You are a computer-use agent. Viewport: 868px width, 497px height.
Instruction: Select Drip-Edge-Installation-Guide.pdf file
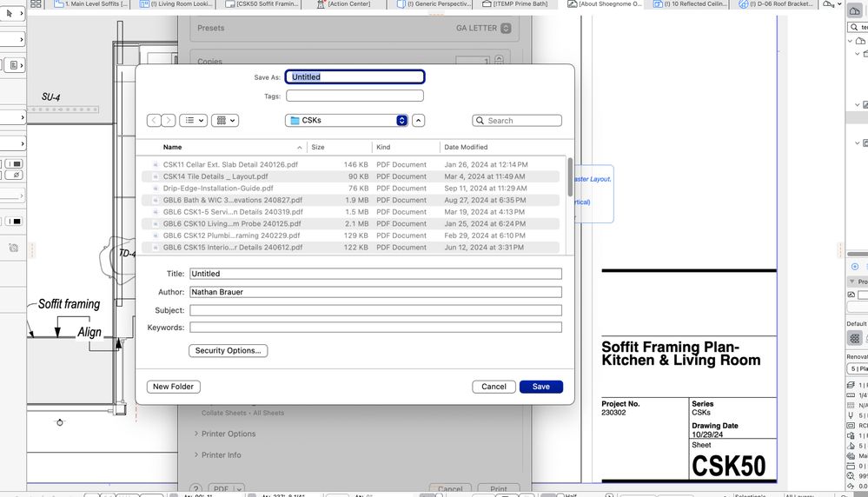tap(350, 189)
